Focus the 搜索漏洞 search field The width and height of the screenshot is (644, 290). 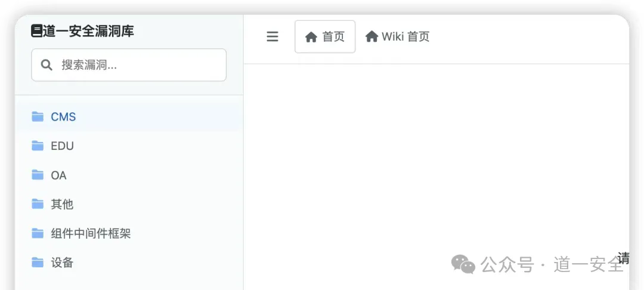[x=129, y=65]
